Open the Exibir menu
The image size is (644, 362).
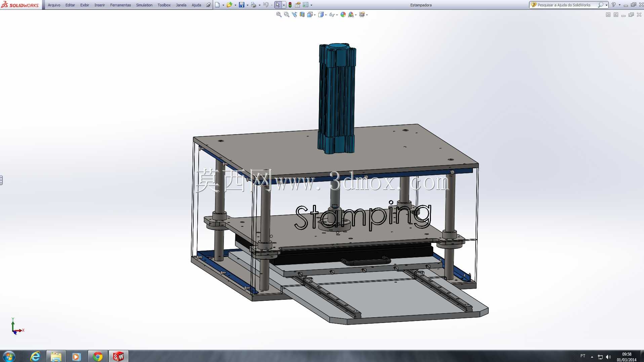pyautogui.click(x=84, y=5)
